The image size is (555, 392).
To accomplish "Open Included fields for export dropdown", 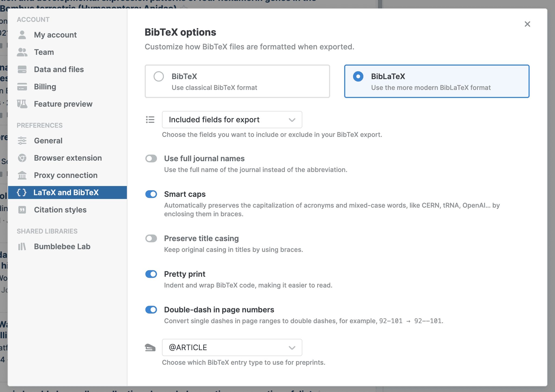I will tap(232, 120).
